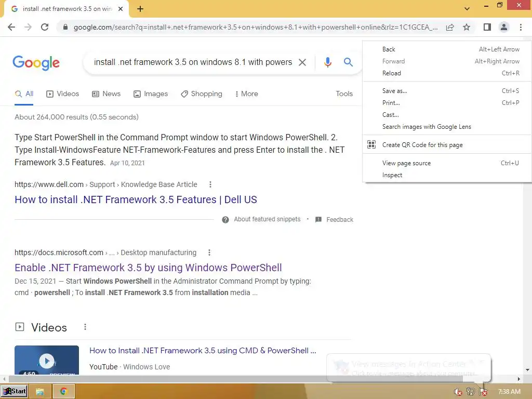Select Print... from context menu
The width and height of the screenshot is (532, 399).
pyautogui.click(x=447, y=103)
